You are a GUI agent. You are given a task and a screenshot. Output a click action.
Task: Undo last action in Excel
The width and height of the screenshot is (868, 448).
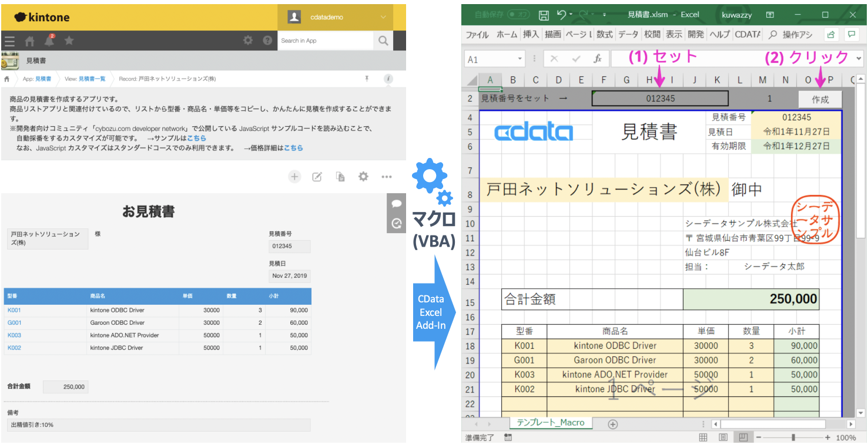point(561,15)
